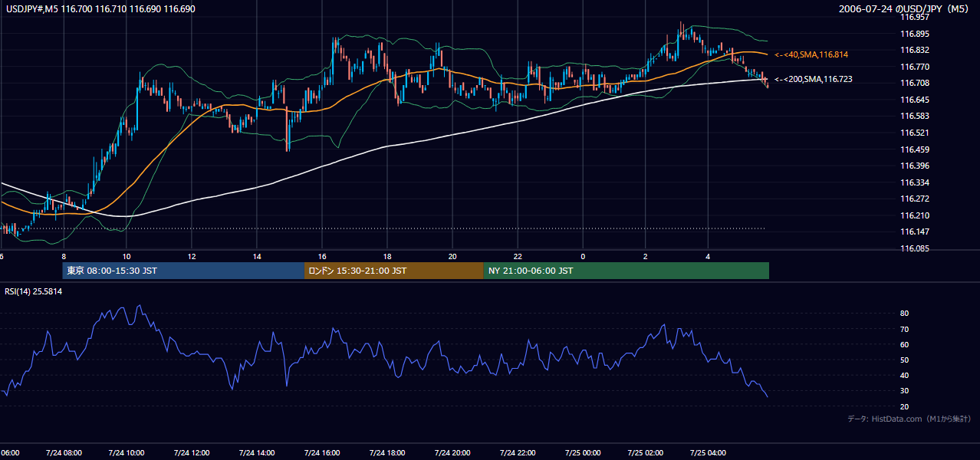Click RSI axis level 30

(x=905, y=390)
